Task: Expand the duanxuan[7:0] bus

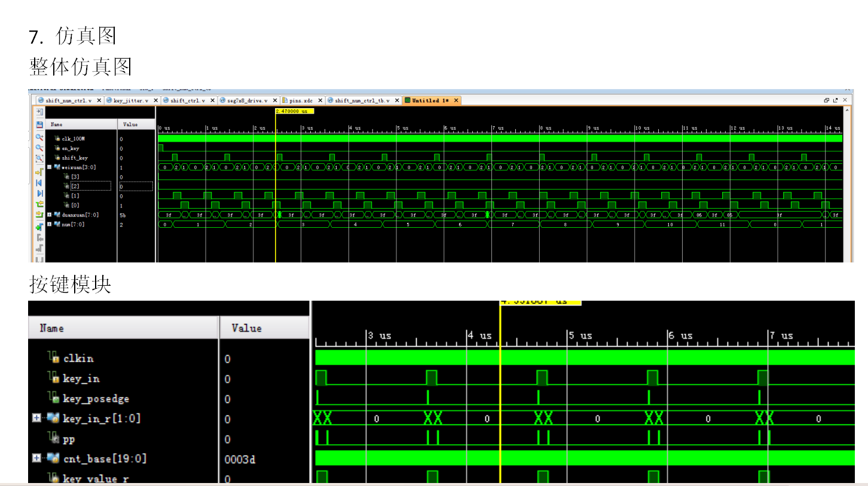Action: pos(50,215)
